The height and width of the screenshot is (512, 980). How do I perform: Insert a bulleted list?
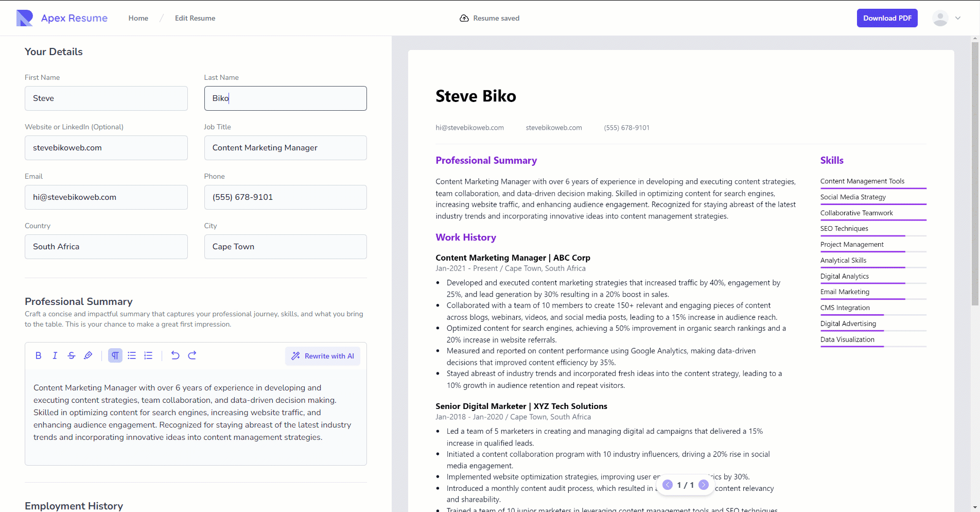(x=132, y=355)
